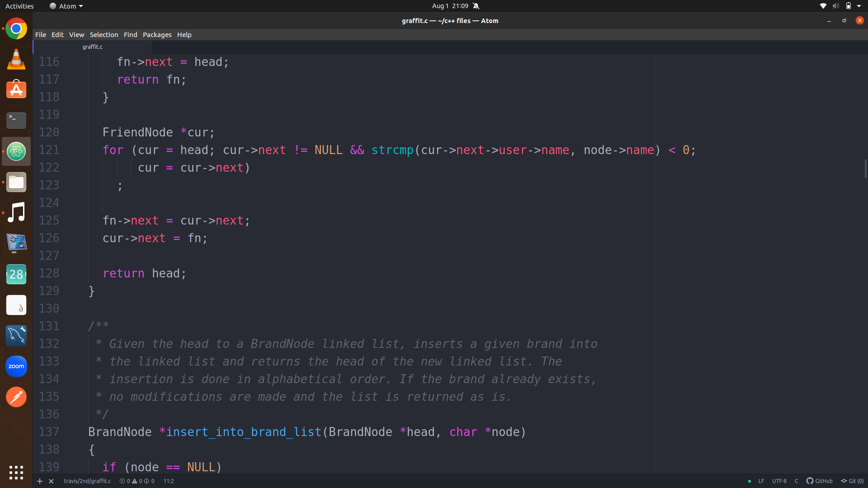Click insert_into_brand_list function name
Image resolution: width=868 pixels, height=488 pixels.
(244, 432)
